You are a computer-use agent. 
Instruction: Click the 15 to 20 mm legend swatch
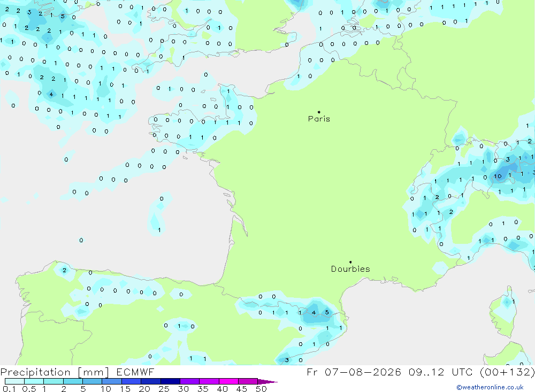pos(132,381)
